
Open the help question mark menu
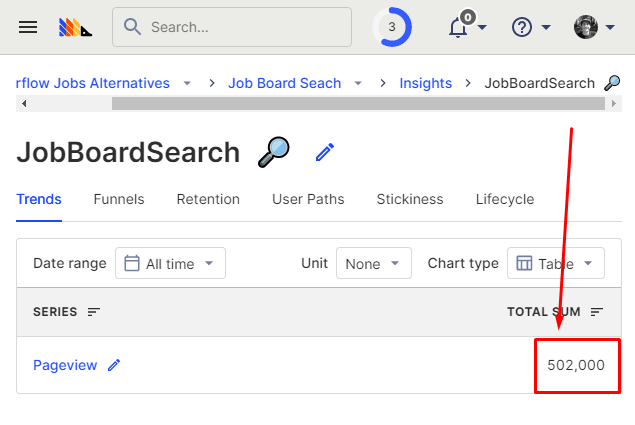(x=522, y=27)
